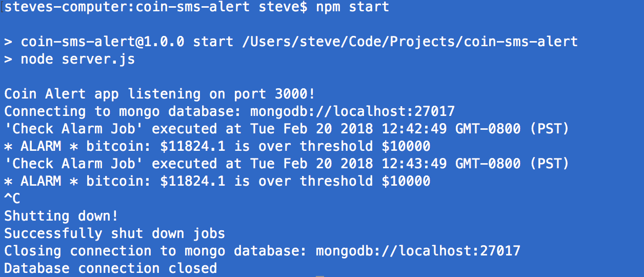The width and height of the screenshot is (644, 277).
Task: Click "Database connection closed" message
Action: pyautogui.click(x=111, y=269)
